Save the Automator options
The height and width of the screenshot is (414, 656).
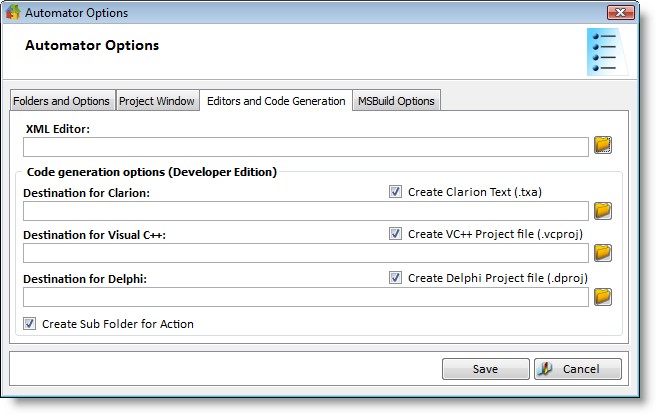[485, 369]
